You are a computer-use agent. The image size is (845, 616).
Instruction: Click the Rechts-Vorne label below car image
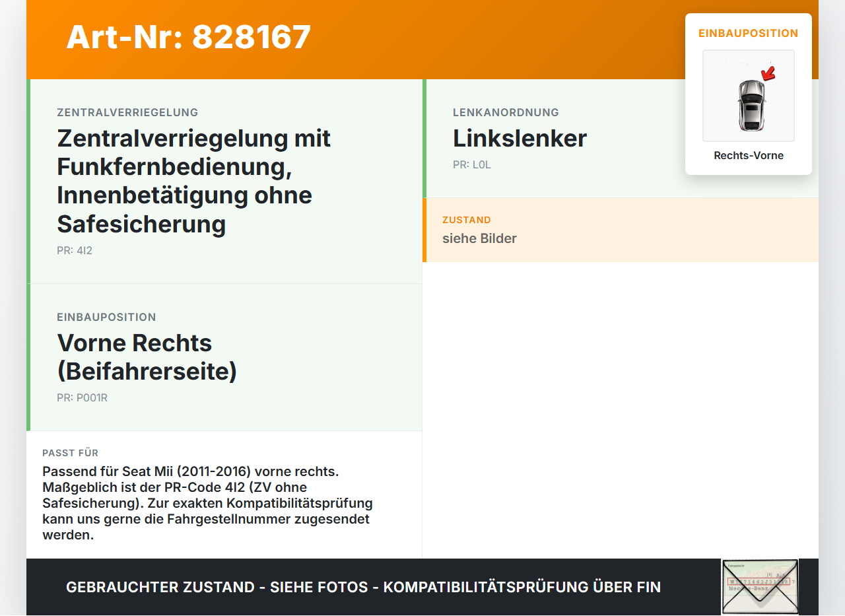(x=749, y=156)
